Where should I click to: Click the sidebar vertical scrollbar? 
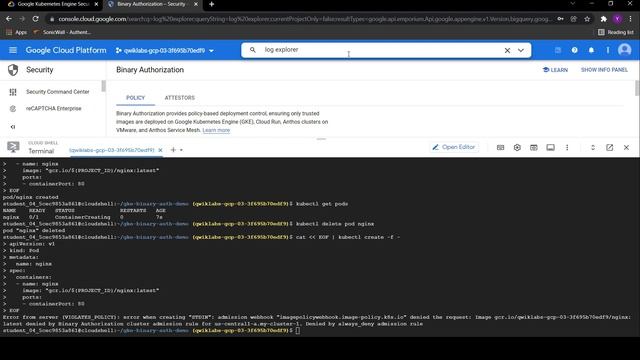click(x=104, y=86)
